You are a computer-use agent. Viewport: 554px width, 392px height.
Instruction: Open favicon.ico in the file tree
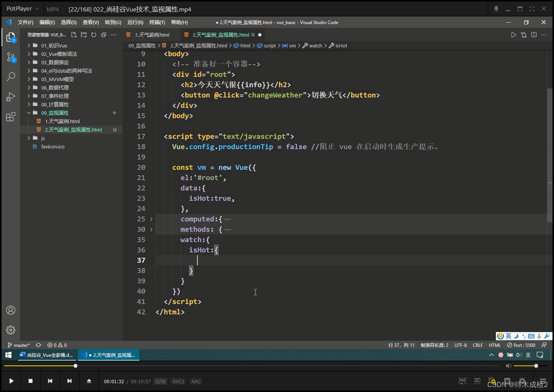coord(53,146)
